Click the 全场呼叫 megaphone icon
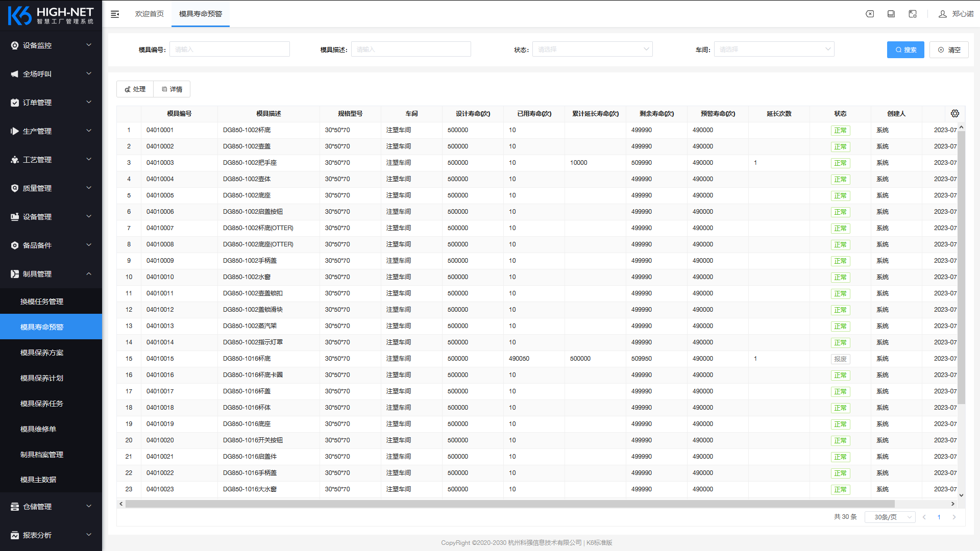The height and width of the screenshot is (551, 980). 15,74
